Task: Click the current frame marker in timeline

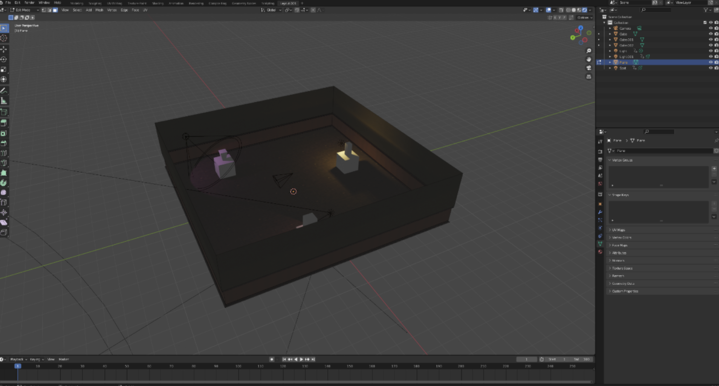Action: (17, 366)
